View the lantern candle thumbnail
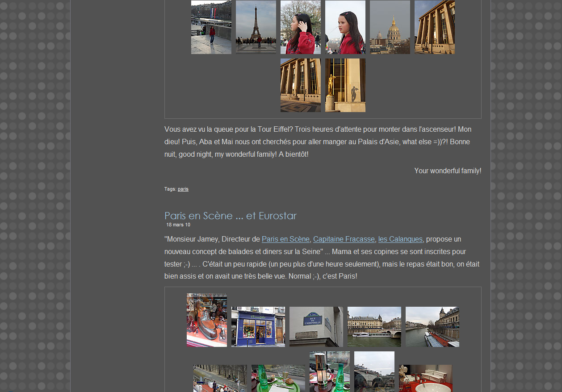Screen dimensions: 562x392 329,371
